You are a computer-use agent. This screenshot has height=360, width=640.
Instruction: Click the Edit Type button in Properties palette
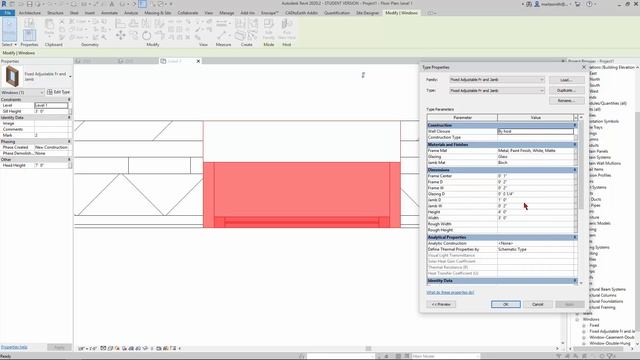coord(58,92)
